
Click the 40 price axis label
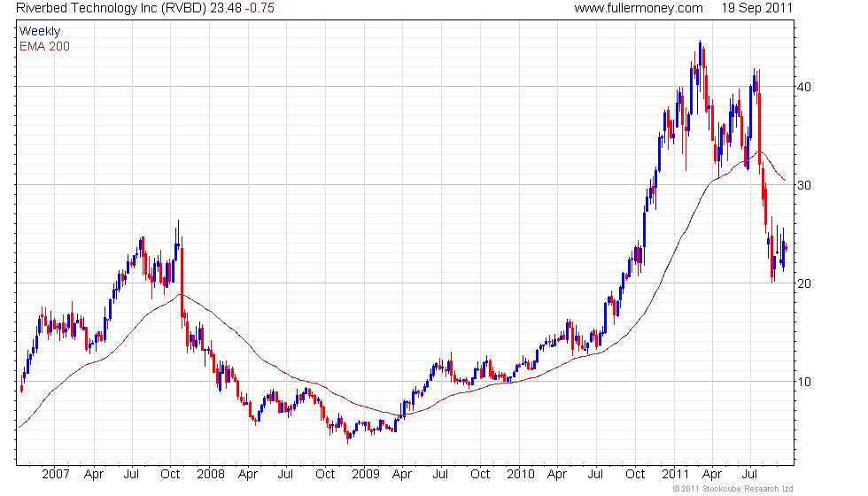point(804,87)
